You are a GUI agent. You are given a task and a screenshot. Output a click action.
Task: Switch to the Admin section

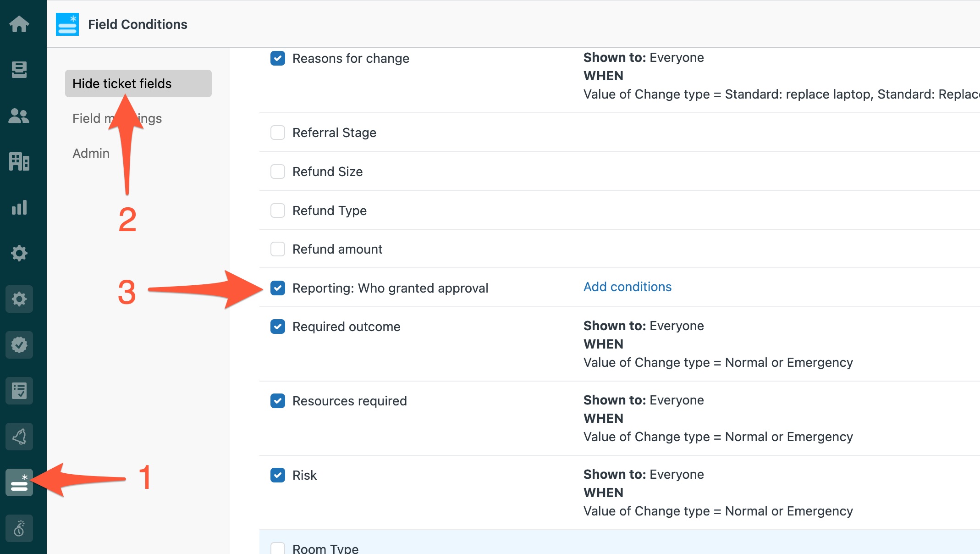click(91, 153)
